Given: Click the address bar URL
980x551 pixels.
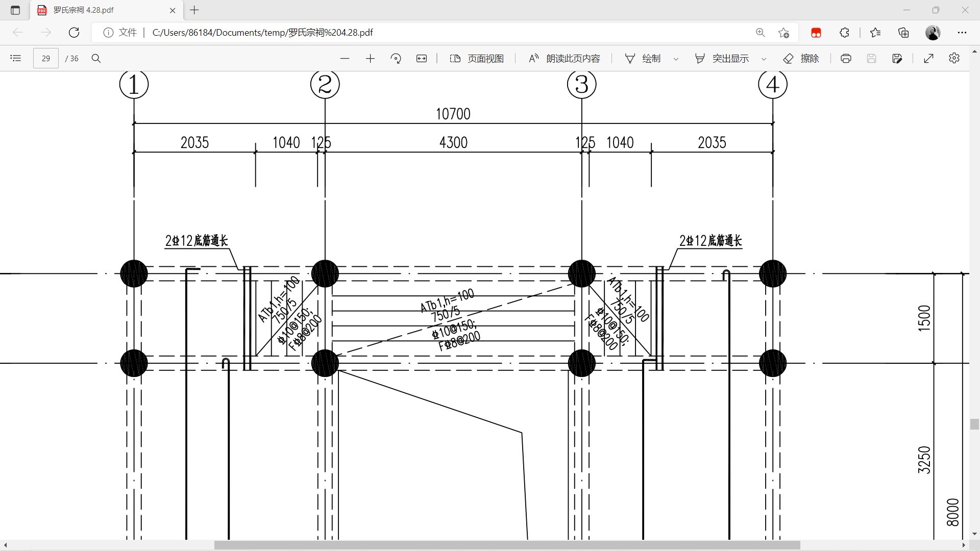Looking at the screenshot, I should [x=262, y=33].
